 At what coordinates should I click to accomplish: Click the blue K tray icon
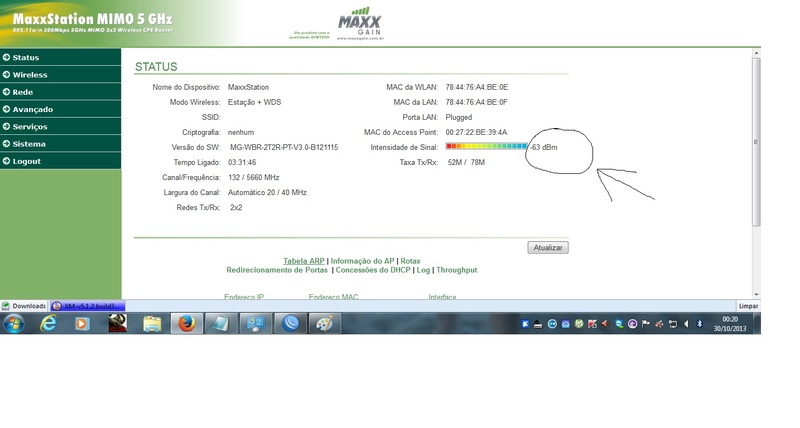click(524, 324)
